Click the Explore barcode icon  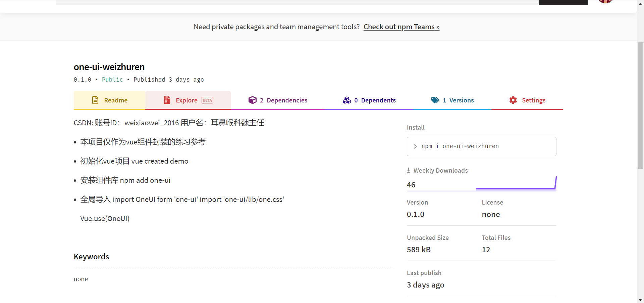pyautogui.click(x=167, y=100)
